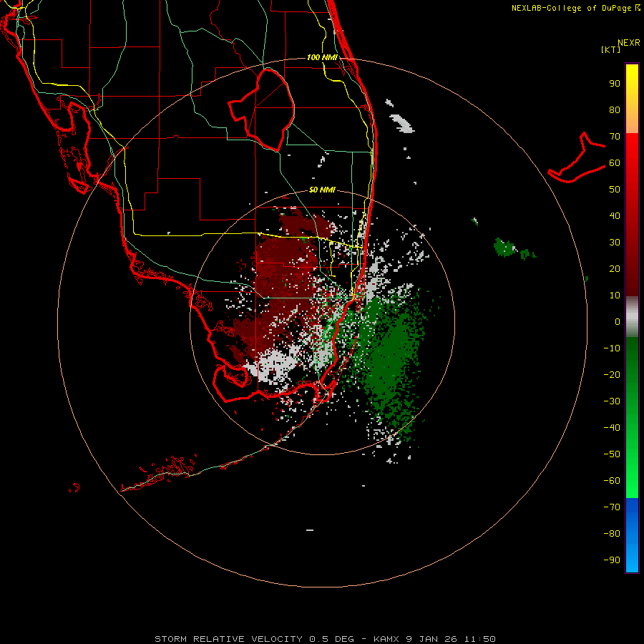This screenshot has width=644, height=644.
Task: Click the yellow band of the color bar
Action: (632, 99)
